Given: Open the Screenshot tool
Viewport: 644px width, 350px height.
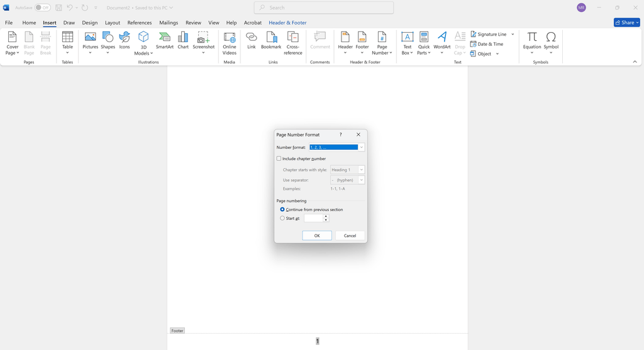Looking at the screenshot, I should [x=204, y=43].
